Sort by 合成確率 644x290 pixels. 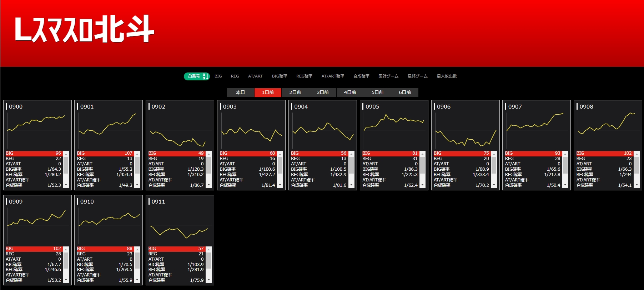[361, 76]
